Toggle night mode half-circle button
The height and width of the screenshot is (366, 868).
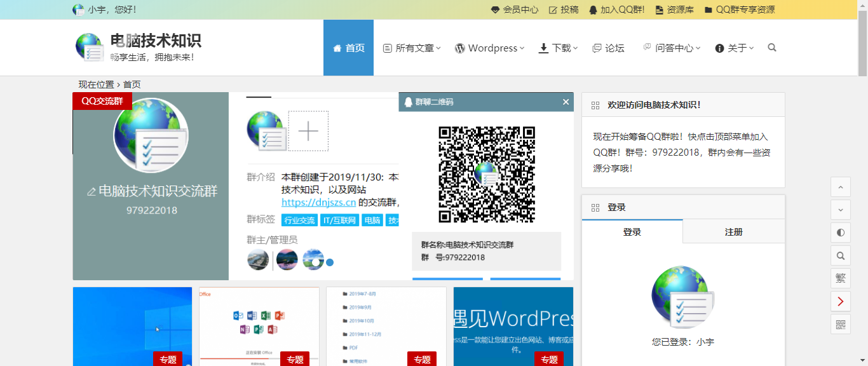[x=841, y=233]
